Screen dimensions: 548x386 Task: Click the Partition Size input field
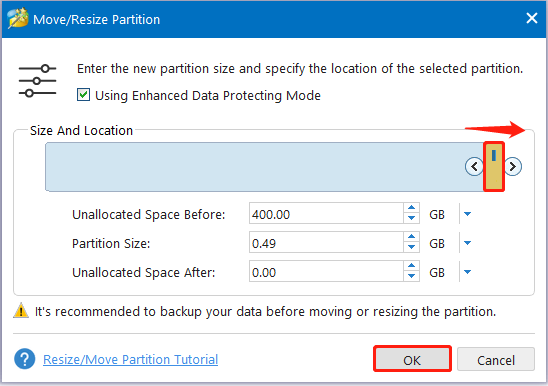point(326,242)
